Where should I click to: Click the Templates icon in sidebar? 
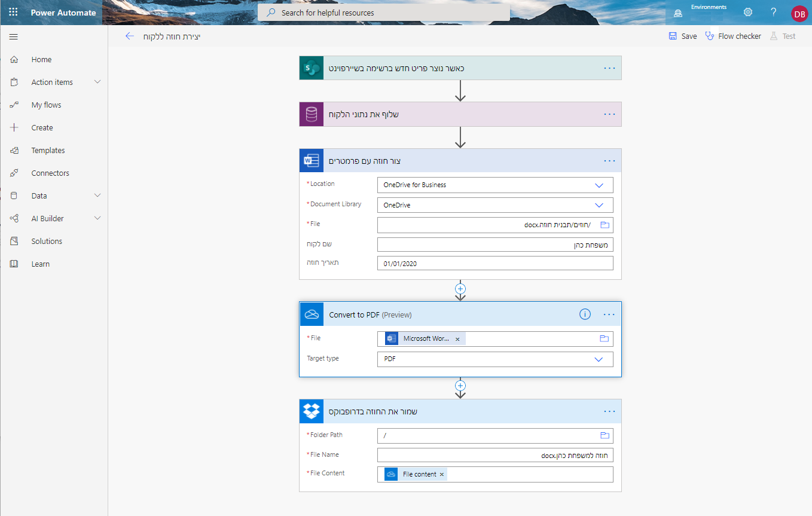(14, 150)
